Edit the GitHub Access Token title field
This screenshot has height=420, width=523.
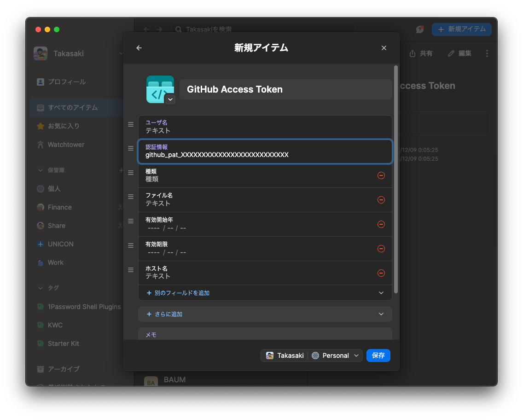tap(285, 89)
